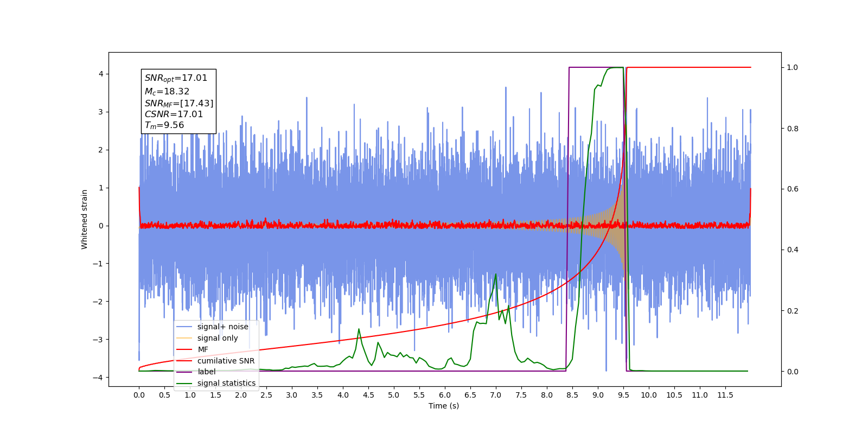Image resolution: width=868 pixels, height=434 pixels.
Task: Click the 5.5 x-axis tick label
Action: click(419, 395)
